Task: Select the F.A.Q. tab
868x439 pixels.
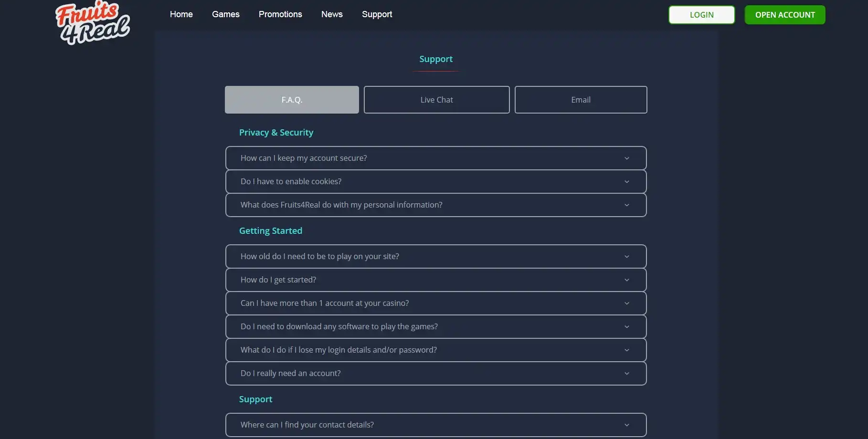Action: [292, 100]
